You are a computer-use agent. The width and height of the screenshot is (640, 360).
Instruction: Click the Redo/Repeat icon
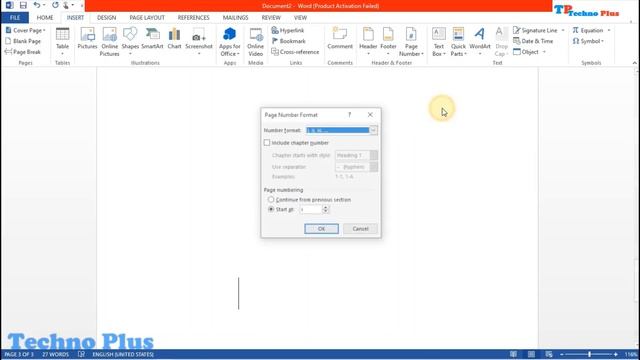(55, 5)
